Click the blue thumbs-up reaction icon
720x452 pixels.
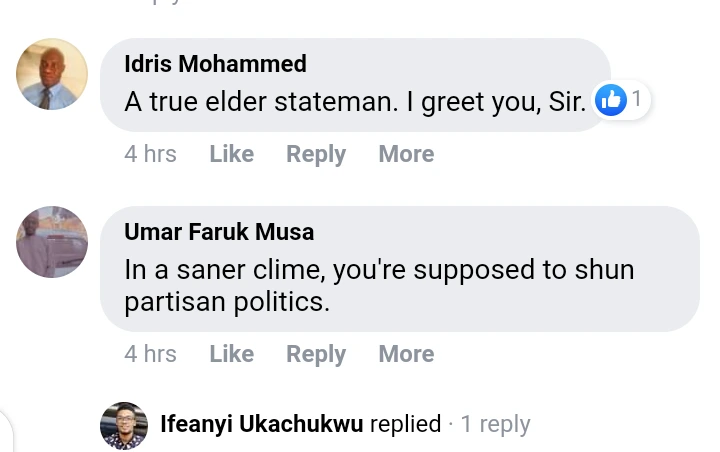pos(610,100)
